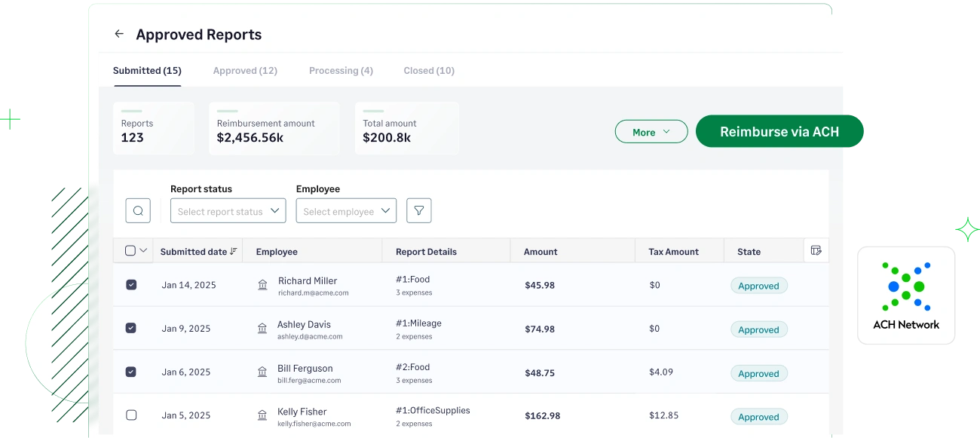Click the Reimbursement amount $2,456.56k card
This screenshot has width=980, height=438.
pyautogui.click(x=274, y=129)
